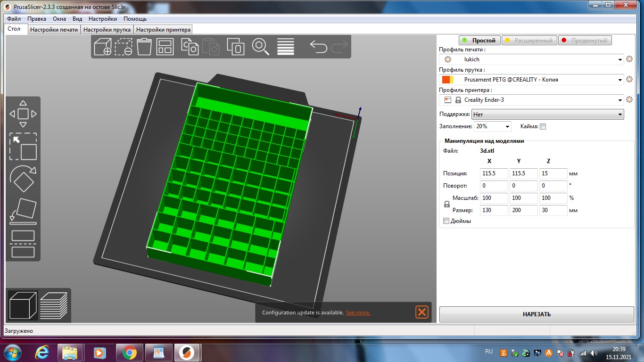
Task: Open the Поддержка supports dropdown
Action: (547, 114)
